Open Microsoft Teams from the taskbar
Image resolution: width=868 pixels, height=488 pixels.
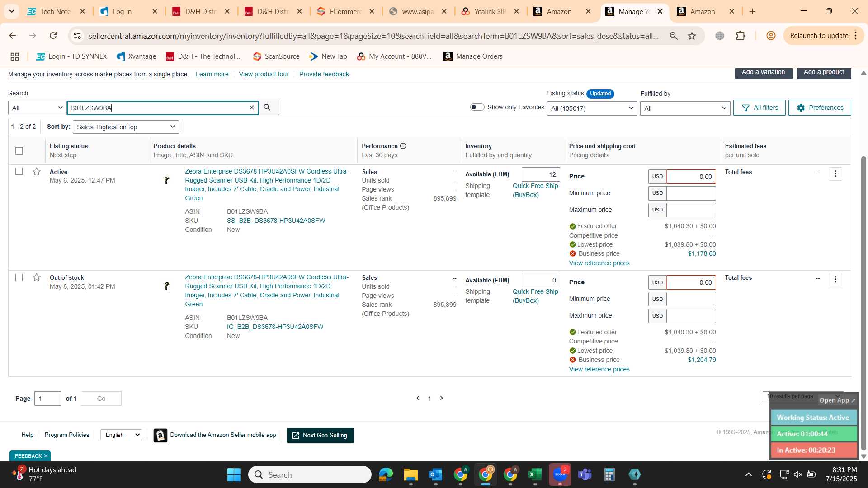(585, 474)
